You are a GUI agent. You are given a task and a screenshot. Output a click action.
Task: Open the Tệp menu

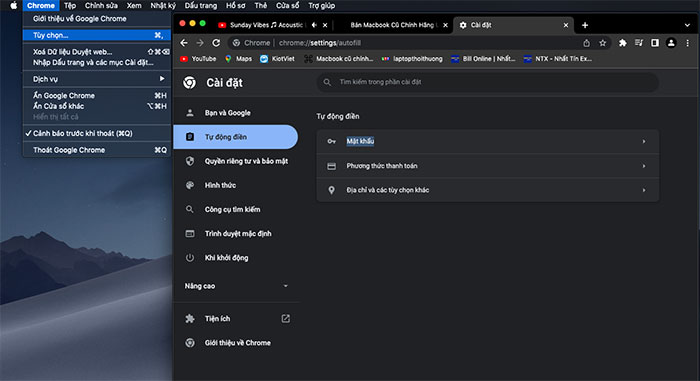[70, 5]
